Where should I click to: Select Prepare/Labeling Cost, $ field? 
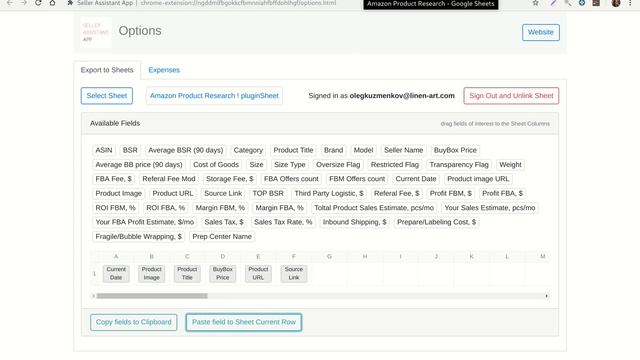coord(436,222)
